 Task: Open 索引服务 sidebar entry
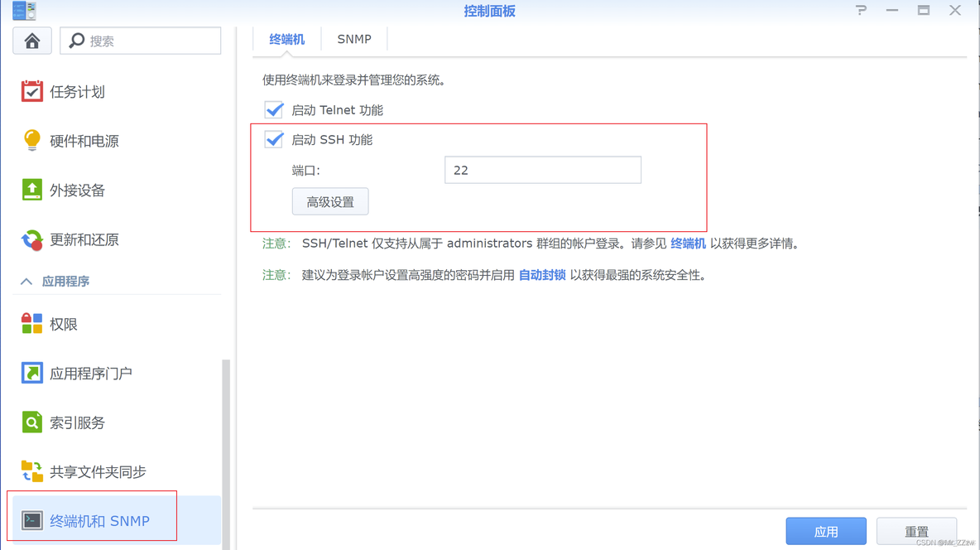(x=117, y=423)
